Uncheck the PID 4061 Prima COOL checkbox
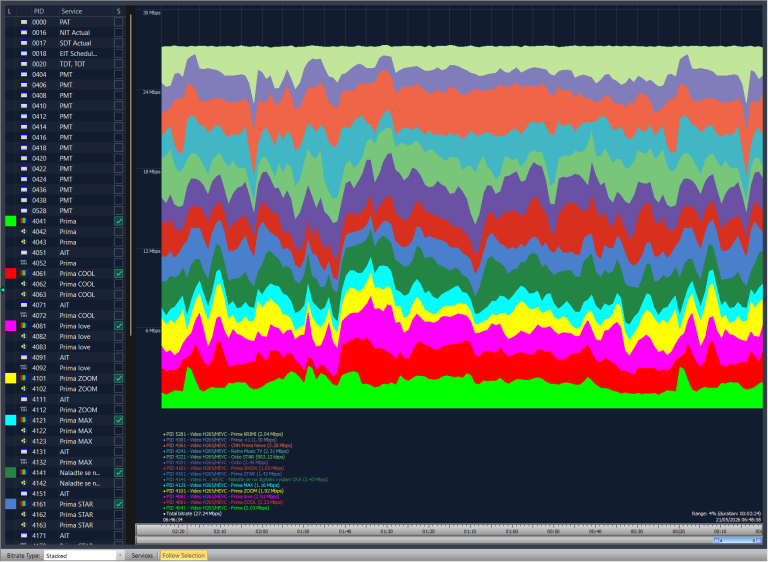 click(119, 273)
